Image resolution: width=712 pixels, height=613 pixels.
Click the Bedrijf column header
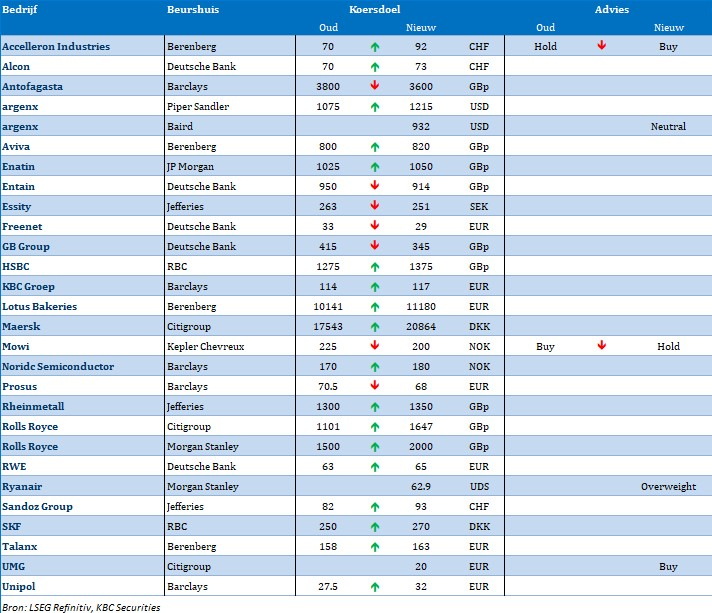(20, 10)
